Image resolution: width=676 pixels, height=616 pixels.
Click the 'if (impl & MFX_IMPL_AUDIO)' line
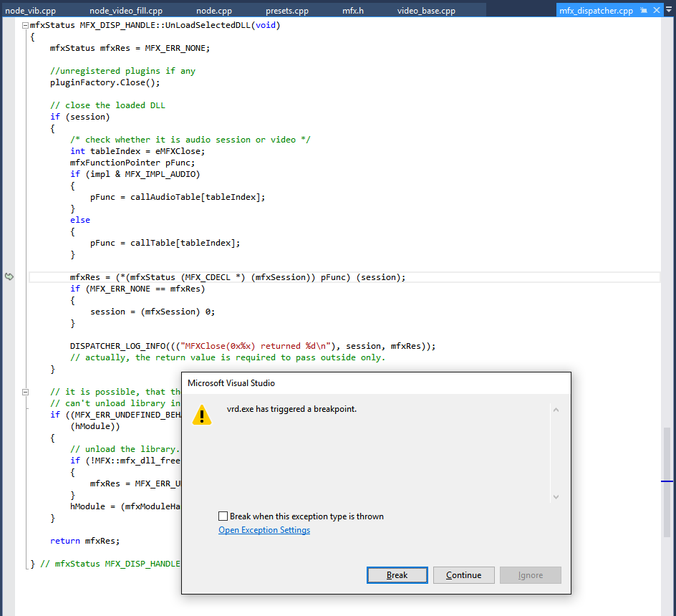coord(135,174)
